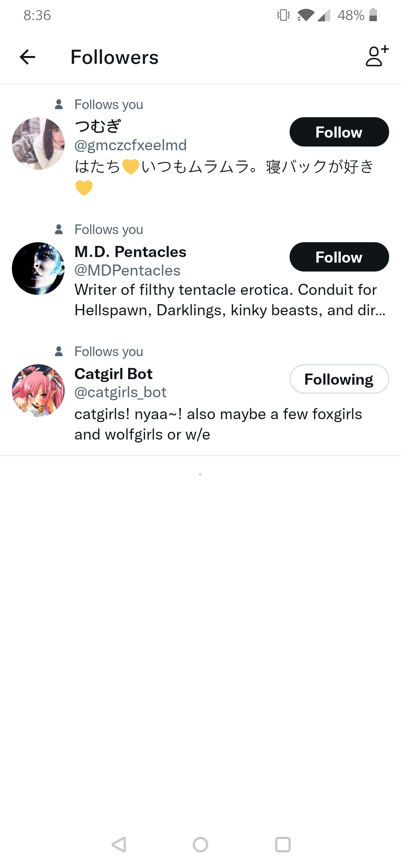401x868 pixels.
Task: Open the @gmczcfxeelmd handle
Action: pos(130,145)
